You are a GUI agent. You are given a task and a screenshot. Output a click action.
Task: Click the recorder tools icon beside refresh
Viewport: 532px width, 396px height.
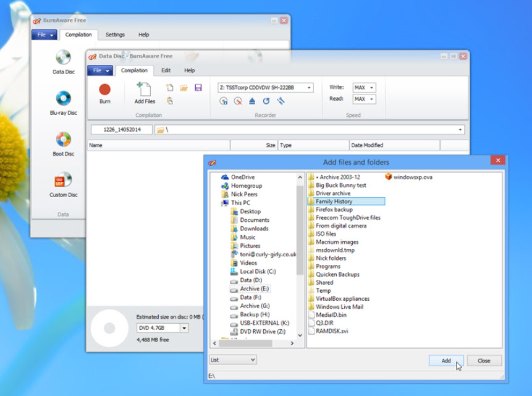pos(281,101)
